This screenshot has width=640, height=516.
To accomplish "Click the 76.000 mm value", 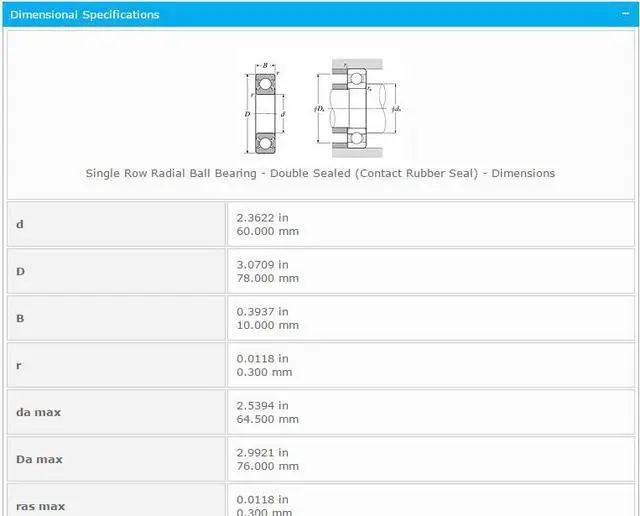I will pyautogui.click(x=267, y=466).
